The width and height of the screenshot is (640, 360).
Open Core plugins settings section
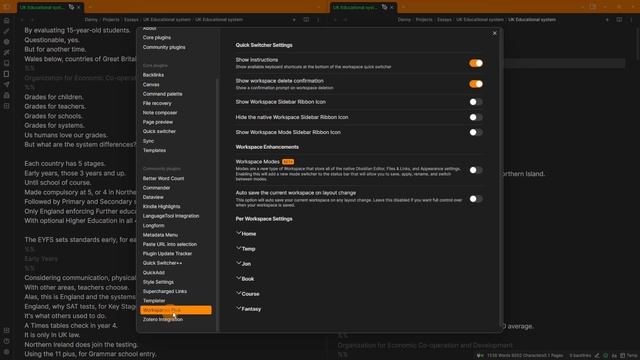tap(157, 38)
